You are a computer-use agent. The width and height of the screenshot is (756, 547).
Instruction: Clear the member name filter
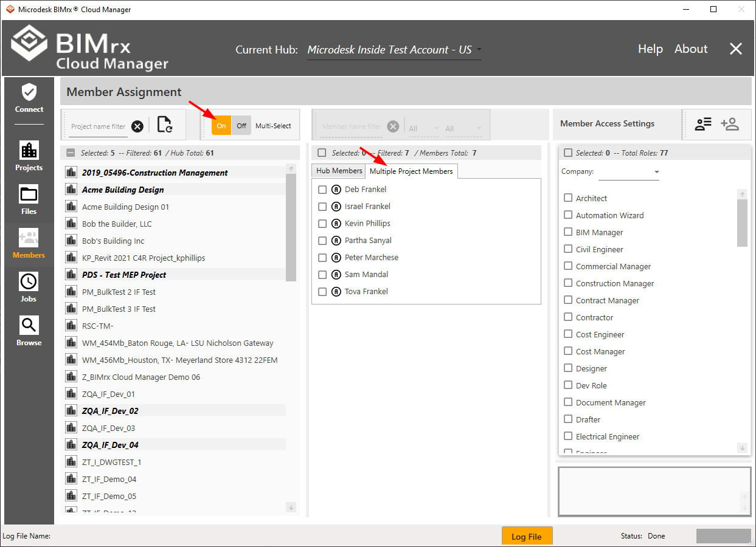coord(394,126)
